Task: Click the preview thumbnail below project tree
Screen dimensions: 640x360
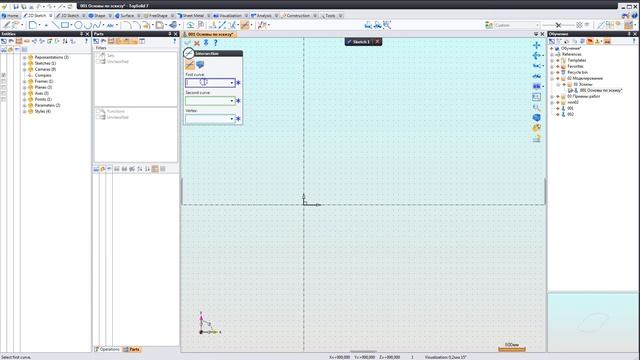Action: (x=593, y=322)
